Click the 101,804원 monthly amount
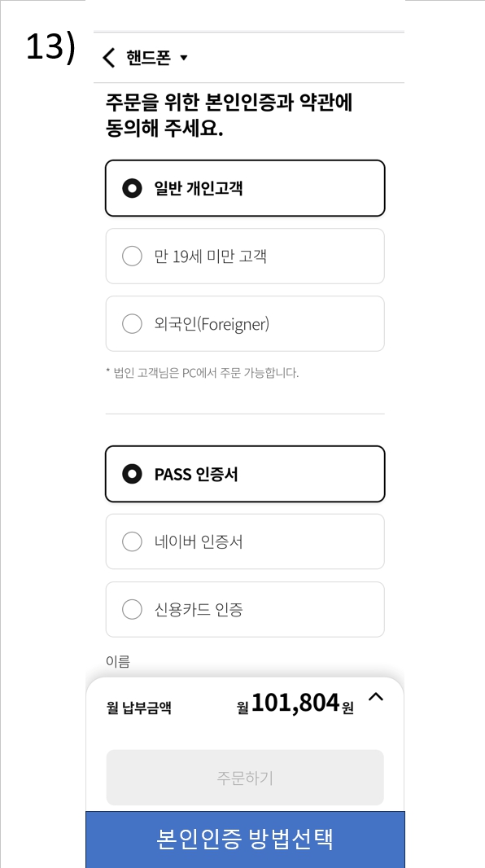The height and width of the screenshot is (868, 485). coord(295,704)
